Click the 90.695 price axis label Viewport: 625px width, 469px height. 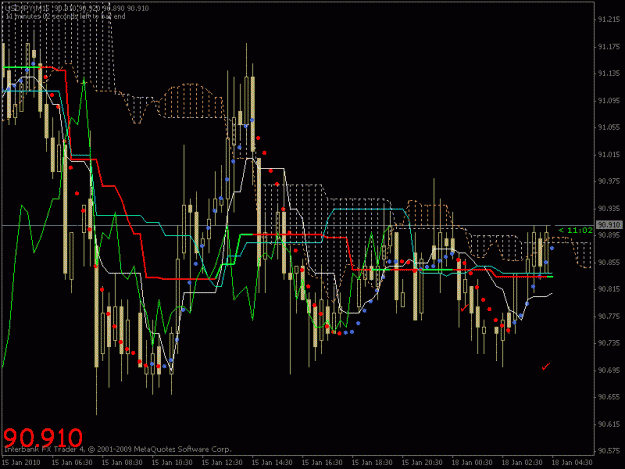click(609, 370)
